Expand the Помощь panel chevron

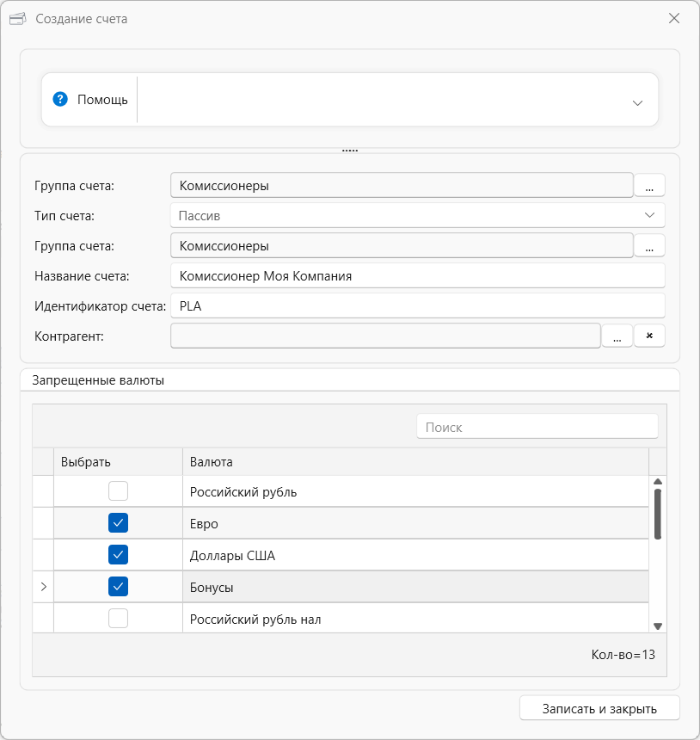point(637,103)
